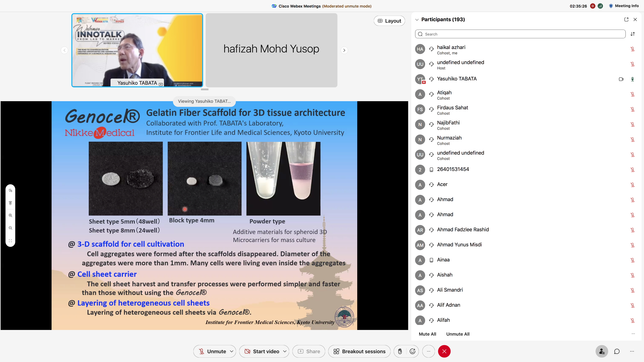This screenshot has width=644, height=362.
Task: Open the reactions smiley icon
Action: [413, 351]
